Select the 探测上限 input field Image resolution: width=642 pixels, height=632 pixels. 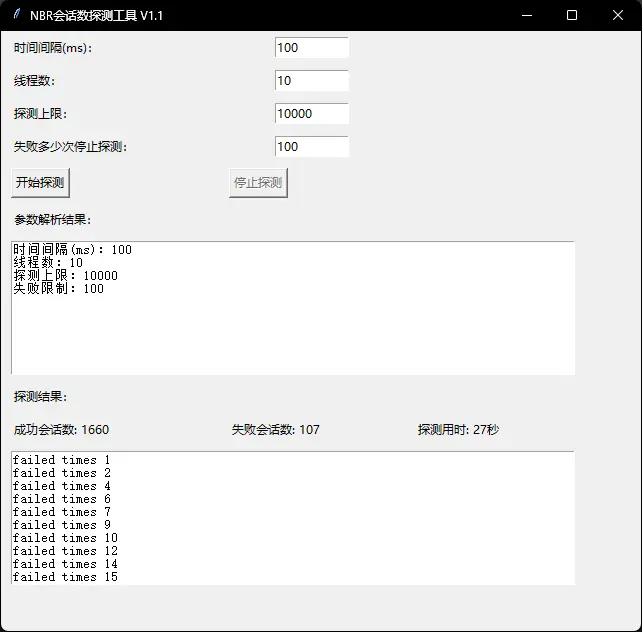pyautogui.click(x=311, y=114)
